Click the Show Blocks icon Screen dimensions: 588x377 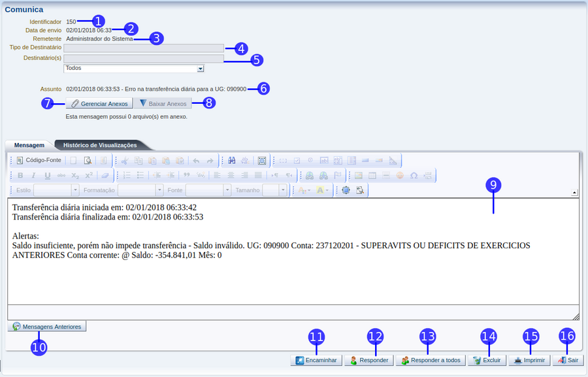click(x=360, y=190)
